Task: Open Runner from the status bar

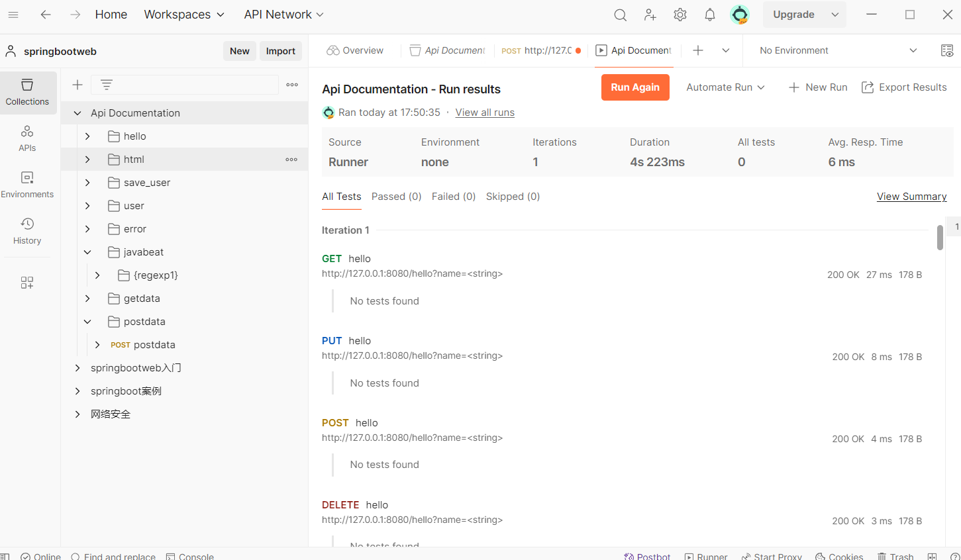Action: [x=706, y=556]
